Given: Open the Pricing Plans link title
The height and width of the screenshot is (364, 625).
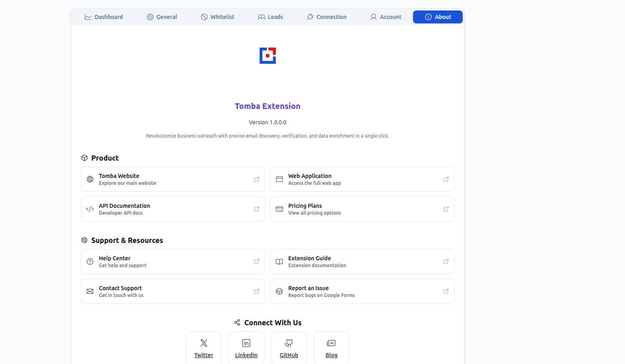Looking at the screenshot, I should coord(305,206).
